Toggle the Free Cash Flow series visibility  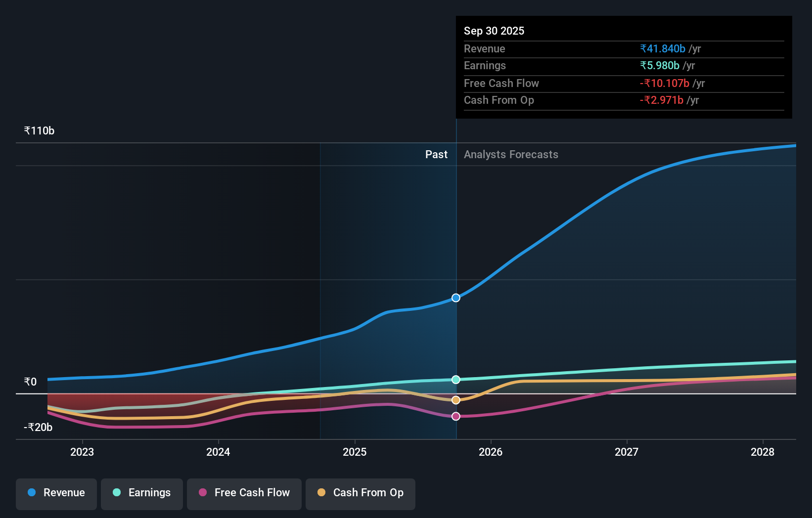click(x=244, y=493)
